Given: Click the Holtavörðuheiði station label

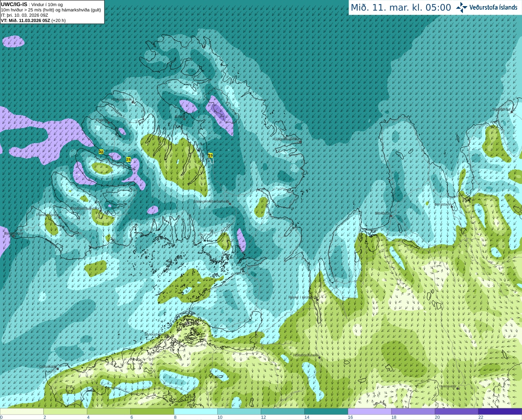Looking at the screenshot, I should click(x=306, y=355).
